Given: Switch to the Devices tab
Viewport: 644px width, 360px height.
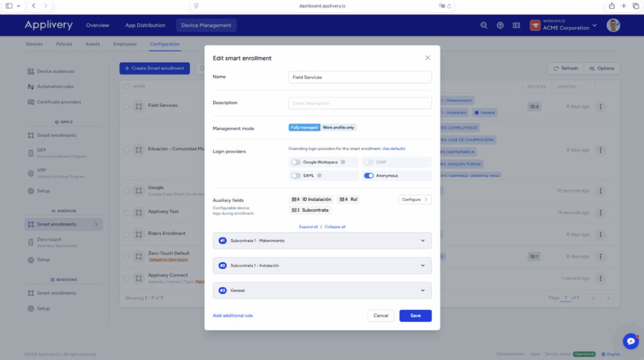Looking at the screenshot, I should point(34,44).
